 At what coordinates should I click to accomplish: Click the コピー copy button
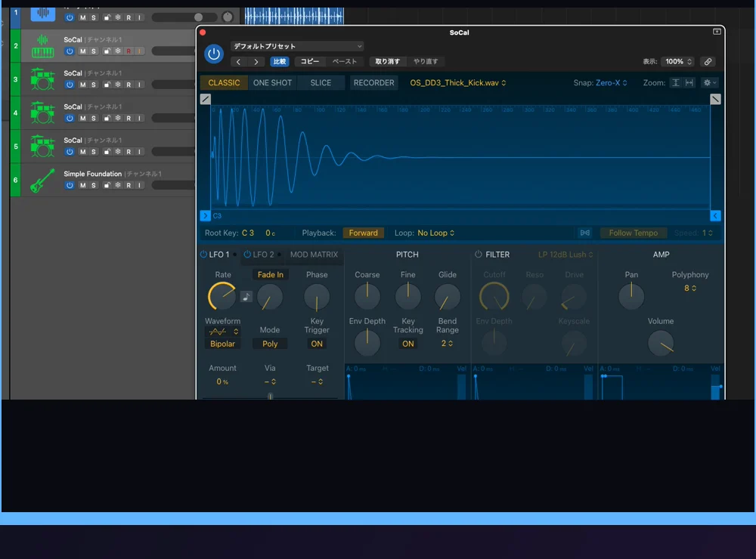[x=309, y=62]
